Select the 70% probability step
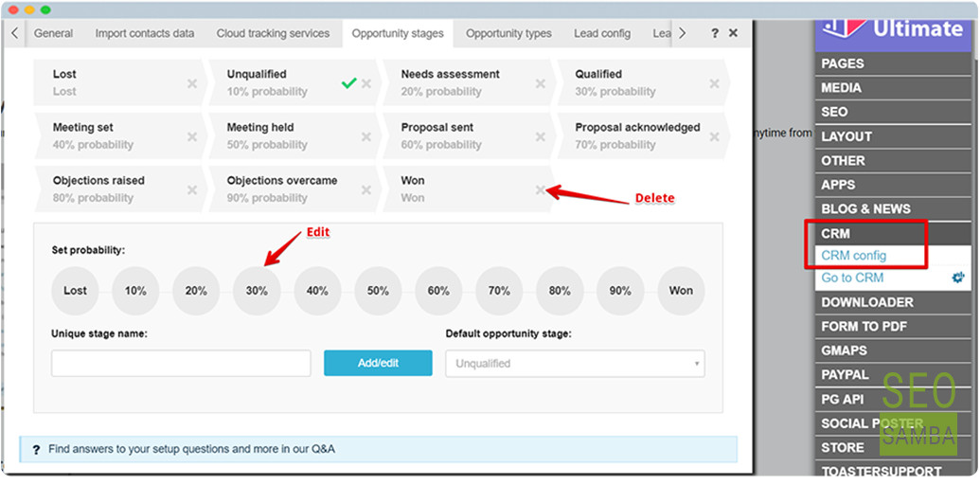980x485 pixels. [x=499, y=291]
